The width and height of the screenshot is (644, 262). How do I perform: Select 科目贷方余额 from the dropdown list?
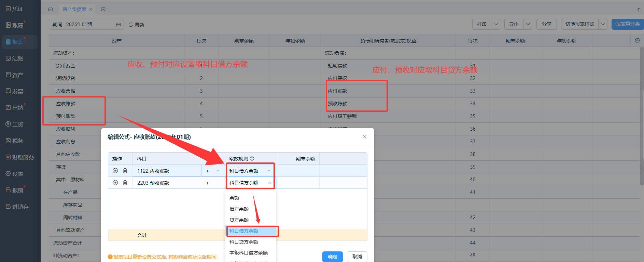244,242
